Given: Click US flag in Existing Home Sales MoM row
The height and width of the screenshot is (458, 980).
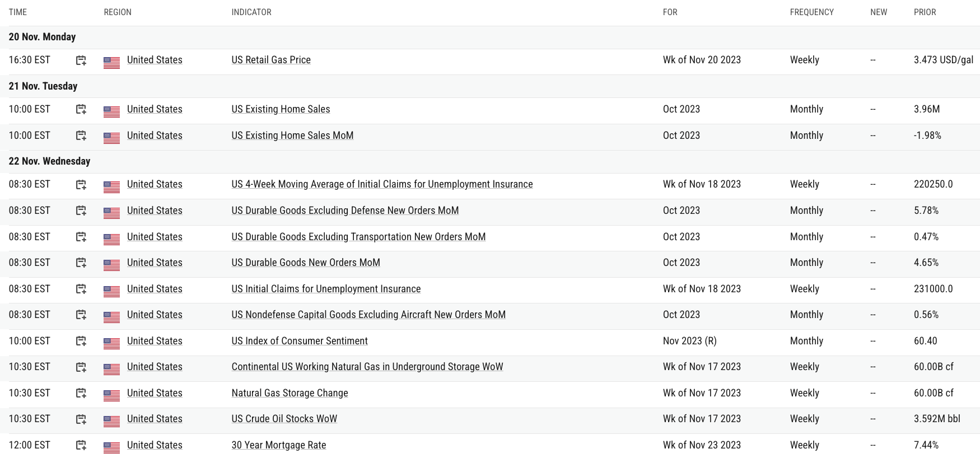Looking at the screenshot, I should [x=112, y=138].
